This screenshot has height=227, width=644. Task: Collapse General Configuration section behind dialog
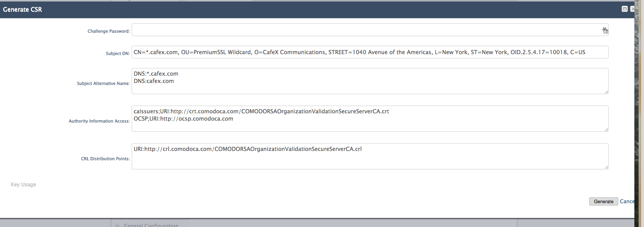click(117, 225)
